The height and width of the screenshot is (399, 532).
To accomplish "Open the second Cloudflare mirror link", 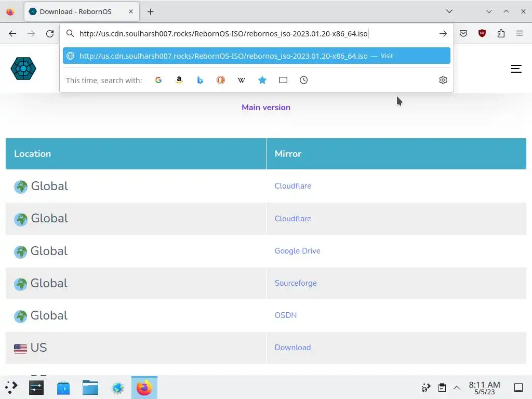I will pyautogui.click(x=293, y=219).
